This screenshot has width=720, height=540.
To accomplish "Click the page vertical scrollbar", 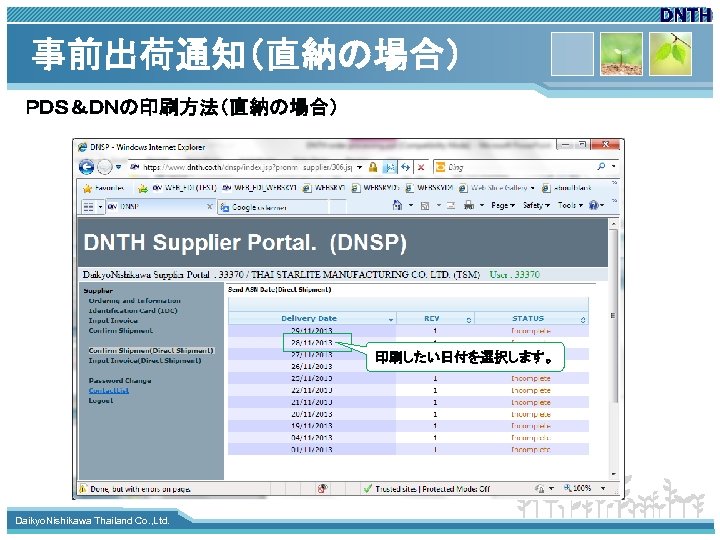I will (x=613, y=315).
